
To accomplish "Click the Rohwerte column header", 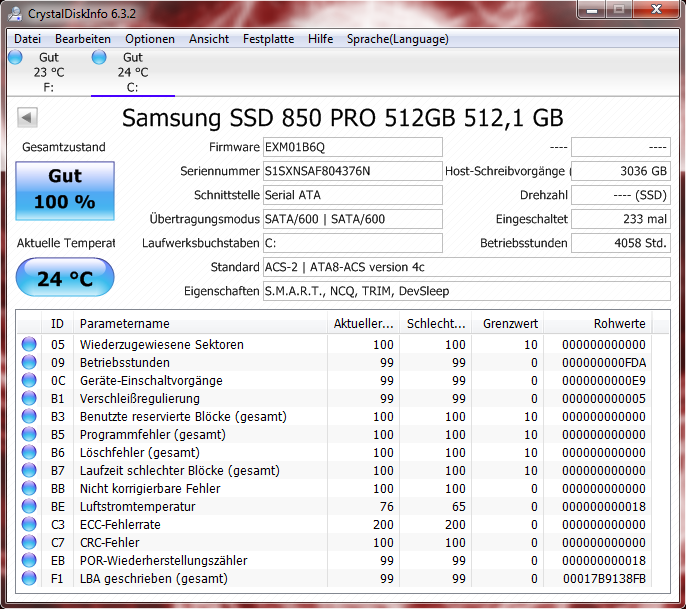I will pyautogui.click(x=598, y=324).
